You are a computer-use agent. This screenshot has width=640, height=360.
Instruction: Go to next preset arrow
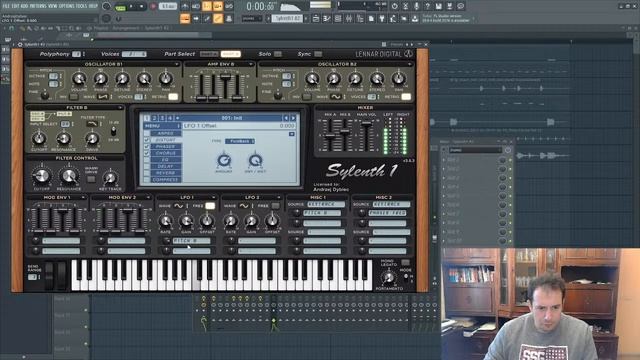pos(293,118)
